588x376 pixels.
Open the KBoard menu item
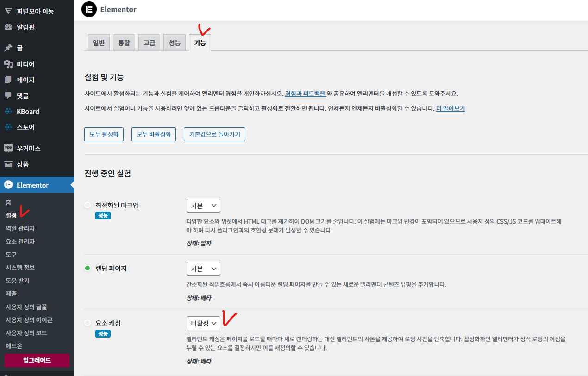click(x=37, y=111)
